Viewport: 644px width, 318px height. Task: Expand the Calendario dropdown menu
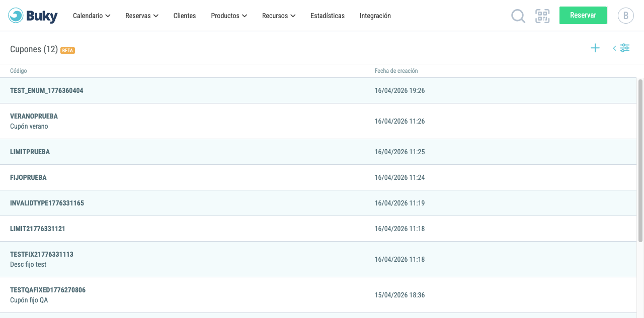pos(92,16)
